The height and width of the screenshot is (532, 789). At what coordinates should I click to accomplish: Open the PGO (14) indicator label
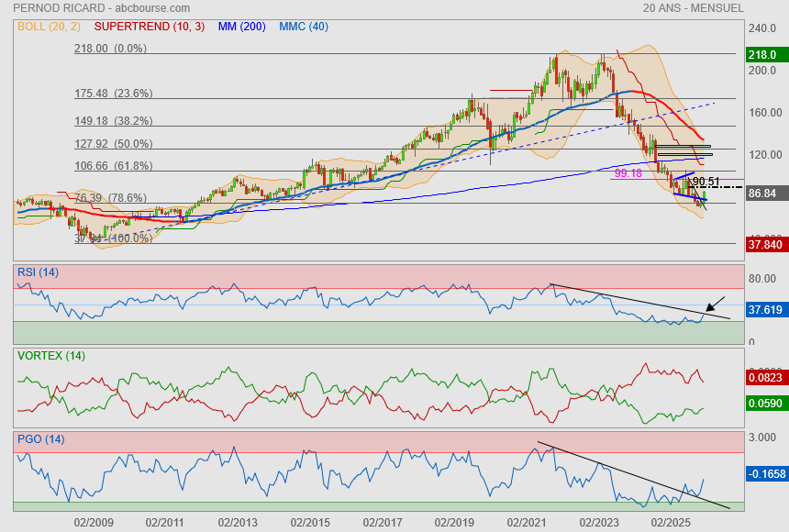40,438
